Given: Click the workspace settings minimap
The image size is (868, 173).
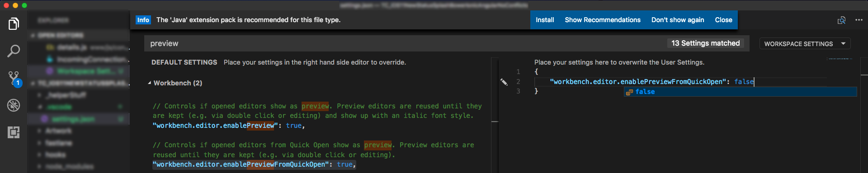Looking at the screenshot, I should coord(840,59).
